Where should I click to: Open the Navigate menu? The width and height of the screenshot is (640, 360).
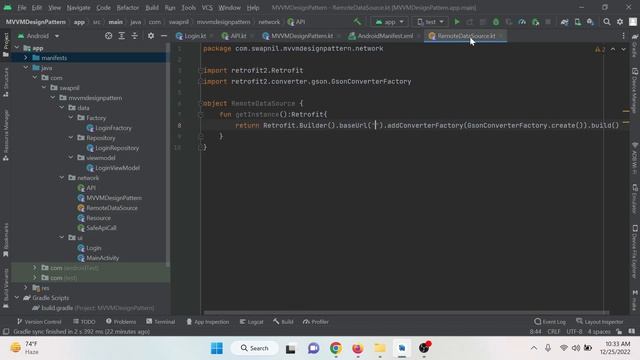coord(78,7)
